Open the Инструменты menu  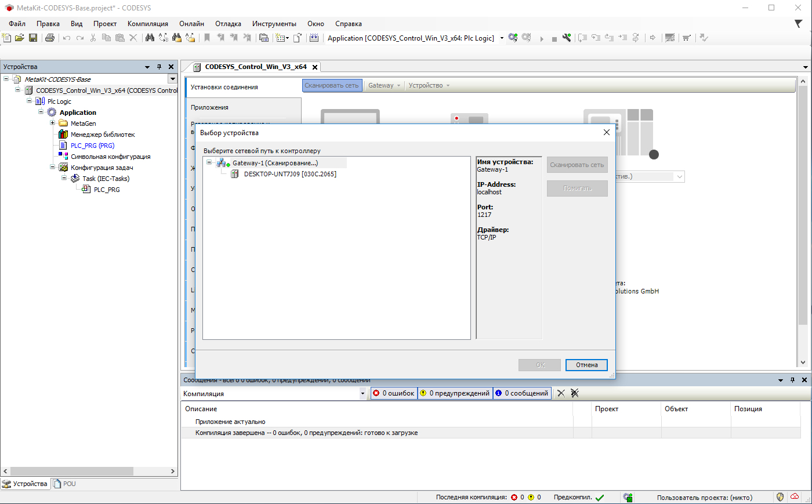pos(274,24)
